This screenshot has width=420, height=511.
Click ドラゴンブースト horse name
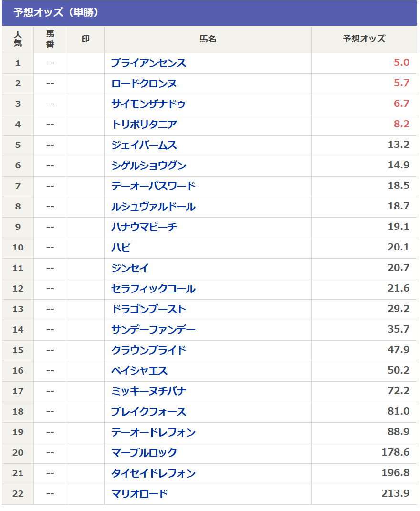148,309
